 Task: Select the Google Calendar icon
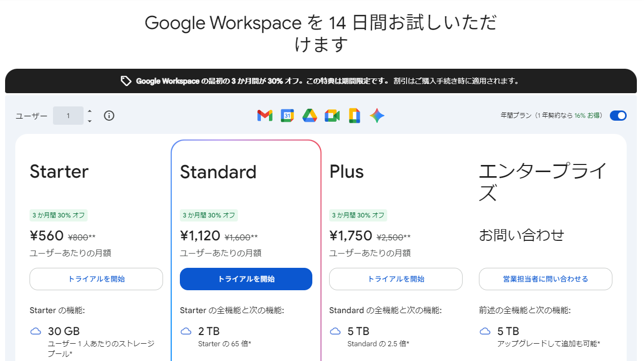tap(287, 116)
